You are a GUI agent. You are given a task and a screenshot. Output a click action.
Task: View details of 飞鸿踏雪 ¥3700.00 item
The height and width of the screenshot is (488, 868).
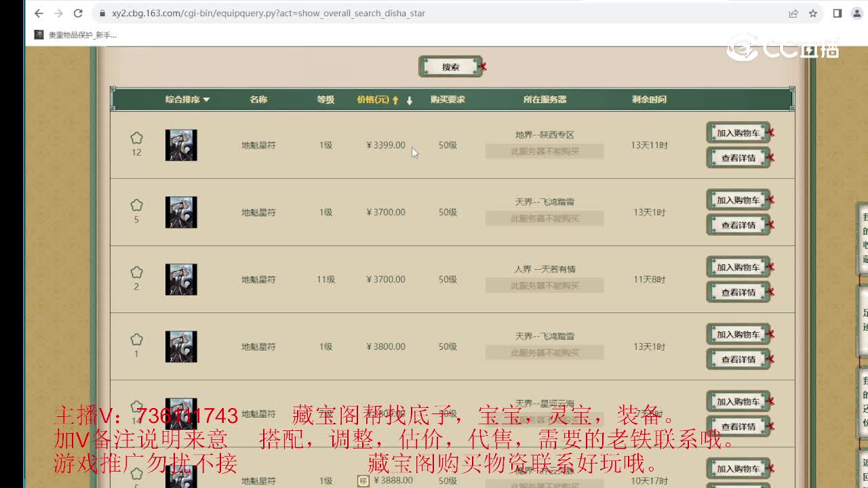738,225
